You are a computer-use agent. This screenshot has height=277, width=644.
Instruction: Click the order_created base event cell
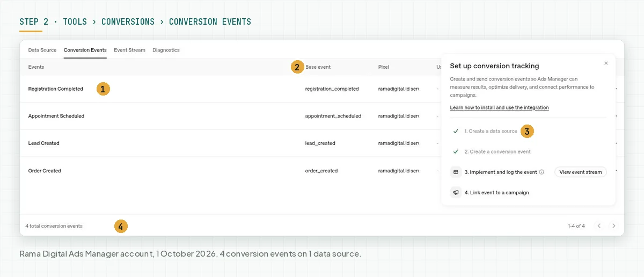tap(321, 171)
